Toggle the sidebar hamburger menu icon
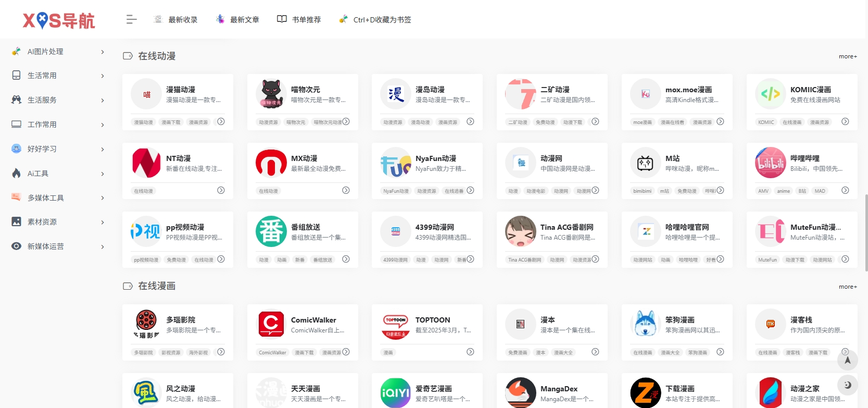This screenshot has height=408, width=868. click(131, 19)
